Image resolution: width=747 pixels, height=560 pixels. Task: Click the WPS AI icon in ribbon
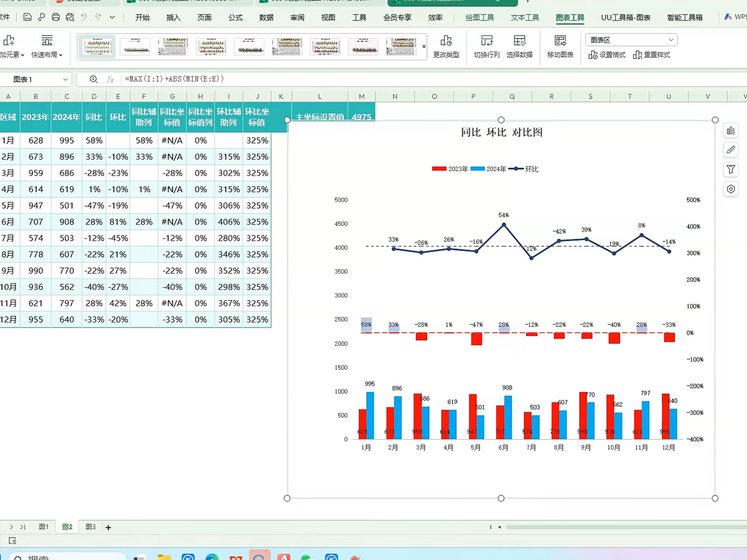pyautogui.click(x=728, y=17)
